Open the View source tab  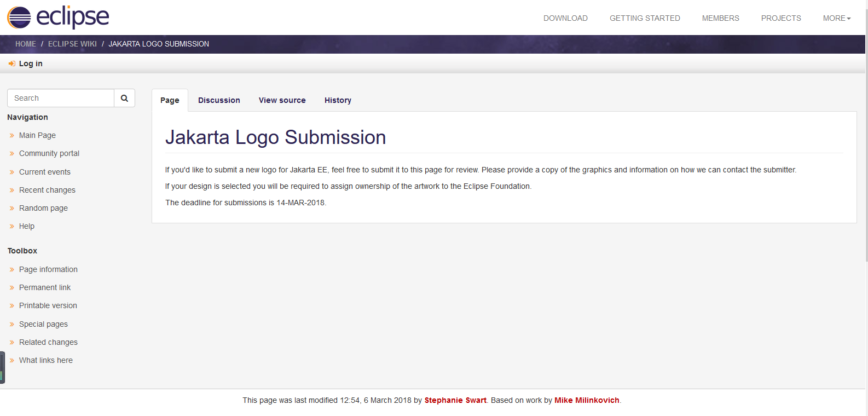(282, 100)
